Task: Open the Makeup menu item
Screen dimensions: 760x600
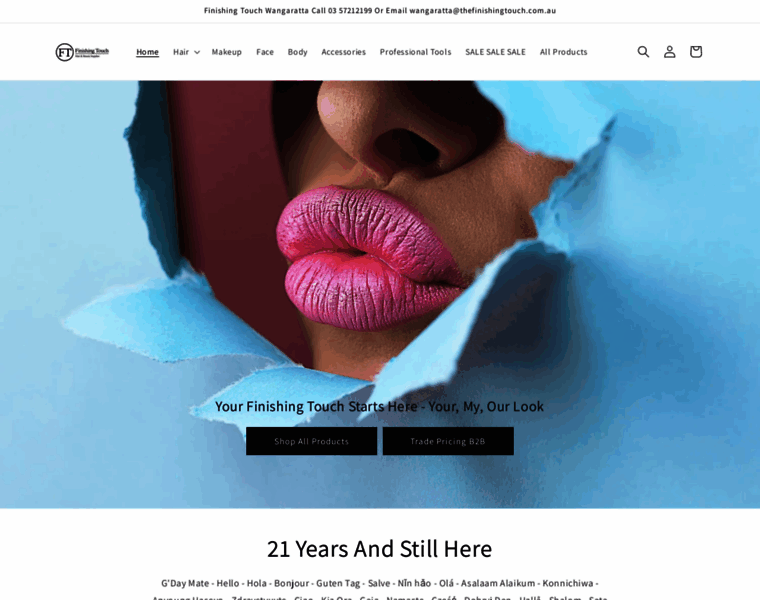Action: point(226,52)
